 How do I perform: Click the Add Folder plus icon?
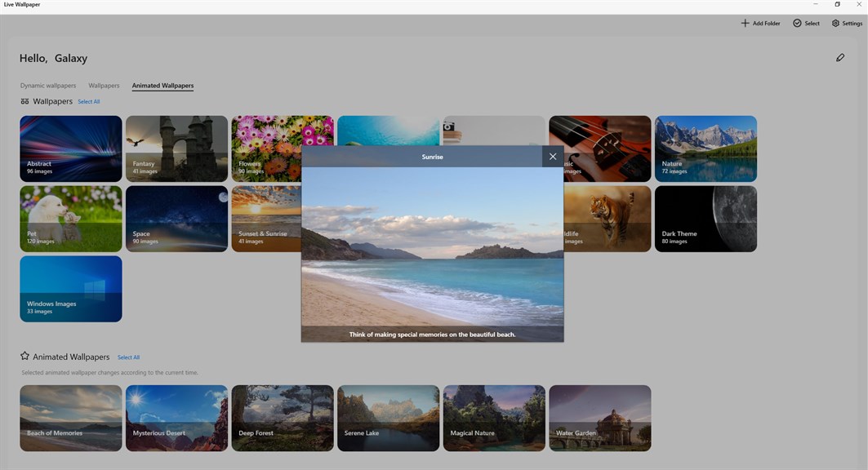[x=745, y=23]
